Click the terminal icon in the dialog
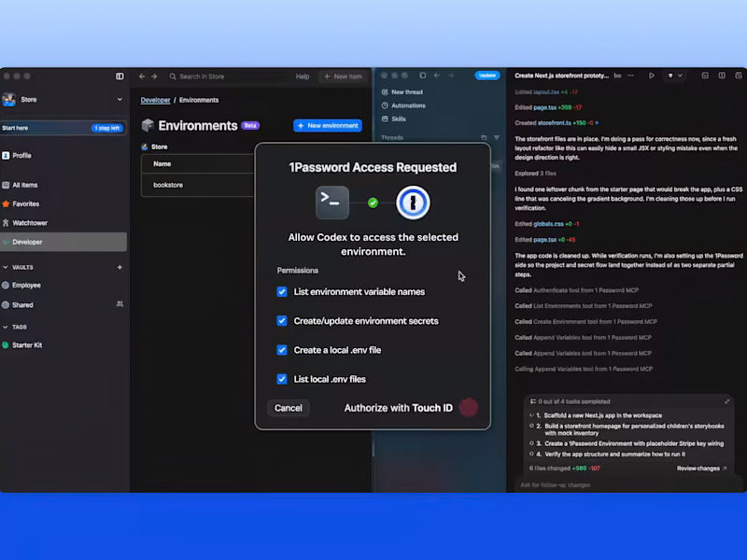Screen dimensions: 747x560 click(x=332, y=203)
